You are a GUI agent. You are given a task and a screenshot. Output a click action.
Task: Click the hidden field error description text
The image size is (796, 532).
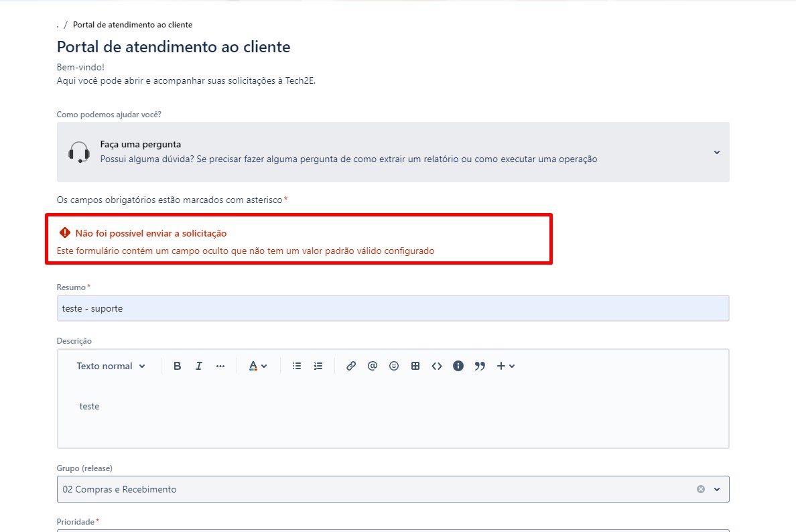[246, 251]
